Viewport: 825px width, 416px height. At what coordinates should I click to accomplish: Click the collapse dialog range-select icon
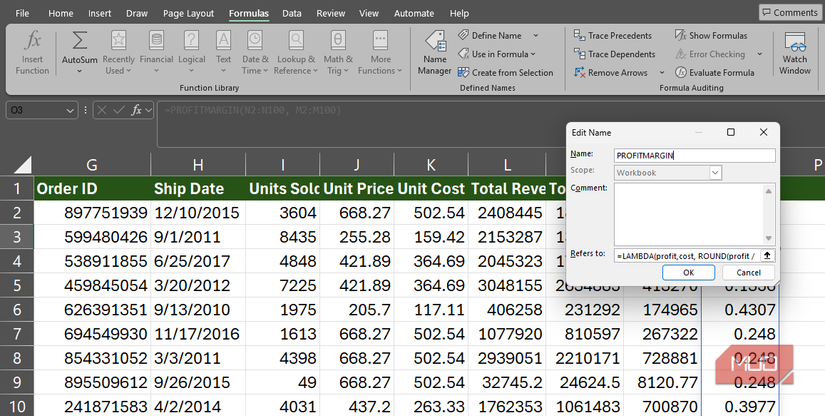click(767, 256)
